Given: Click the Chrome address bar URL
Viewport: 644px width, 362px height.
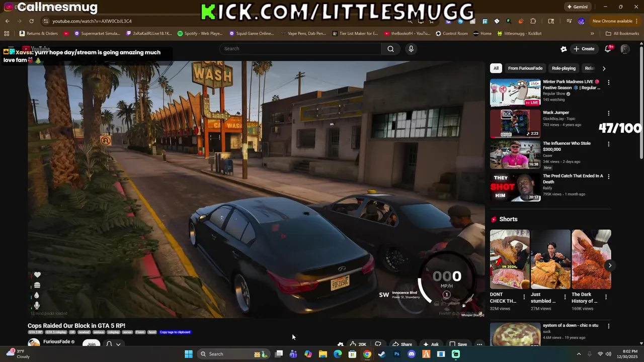Looking at the screenshot, I should [x=92, y=21].
